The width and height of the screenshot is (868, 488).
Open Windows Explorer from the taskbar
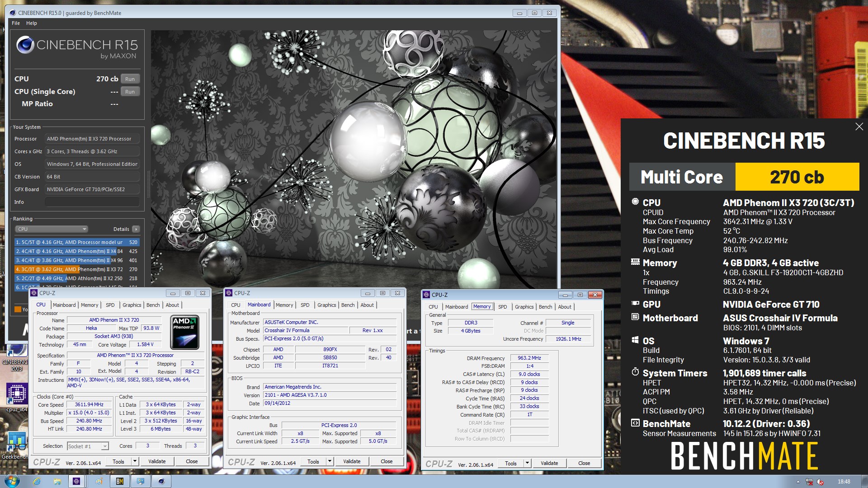tap(57, 481)
